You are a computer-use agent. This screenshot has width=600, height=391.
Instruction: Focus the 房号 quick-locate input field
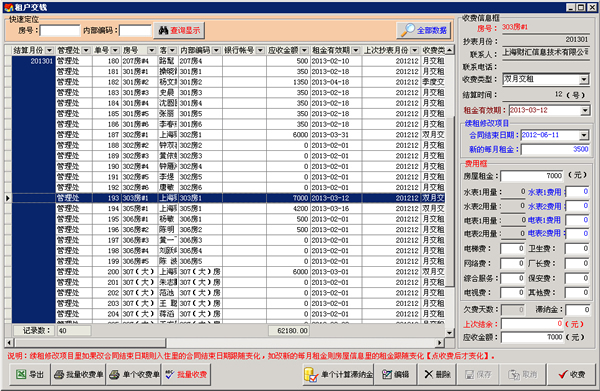pyautogui.click(x=60, y=30)
